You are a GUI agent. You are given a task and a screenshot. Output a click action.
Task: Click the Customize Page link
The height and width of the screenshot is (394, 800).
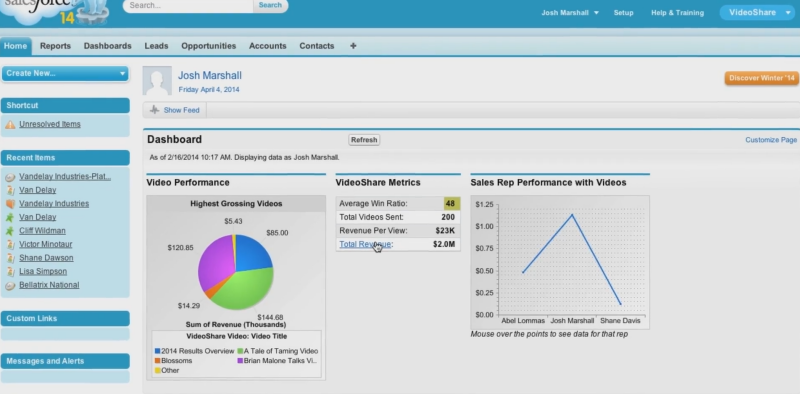coord(771,140)
